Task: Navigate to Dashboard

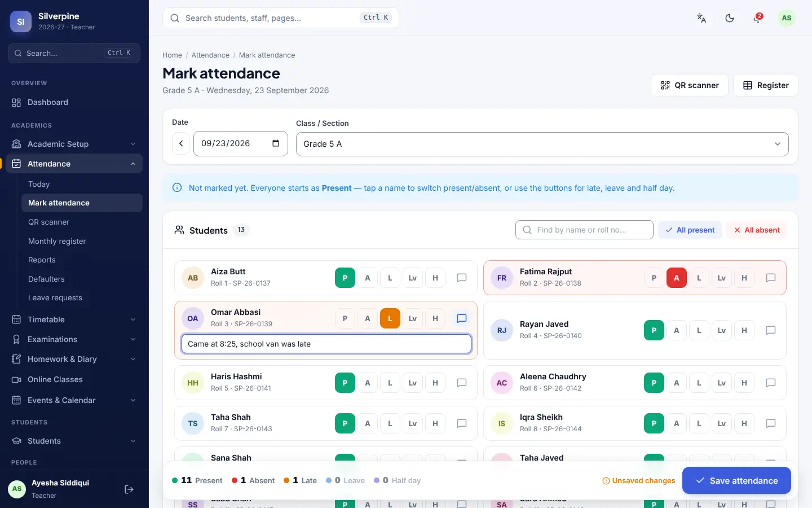Action: tap(74, 102)
